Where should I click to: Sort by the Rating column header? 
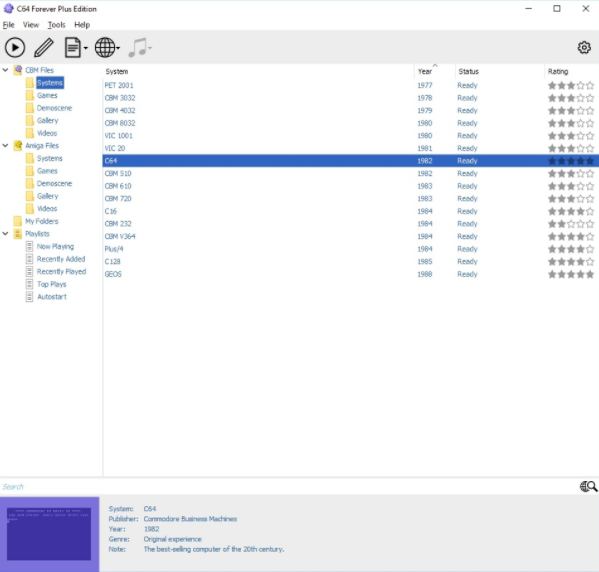point(571,71)
